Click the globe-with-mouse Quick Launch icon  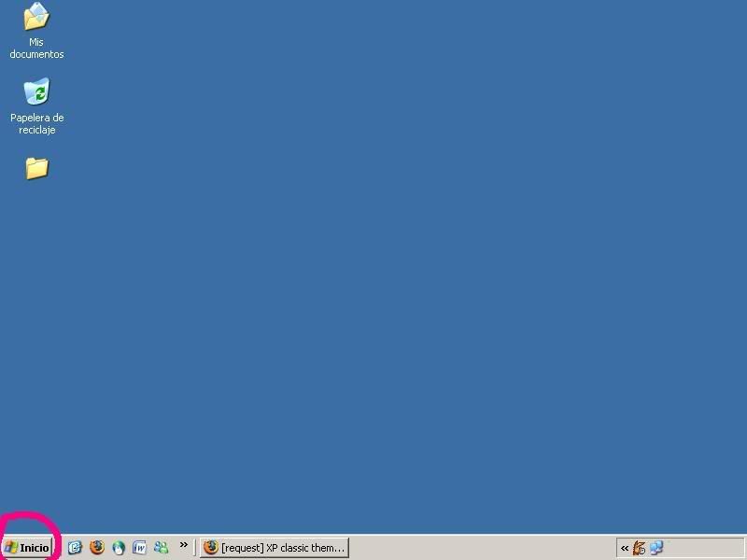point(119,548)
